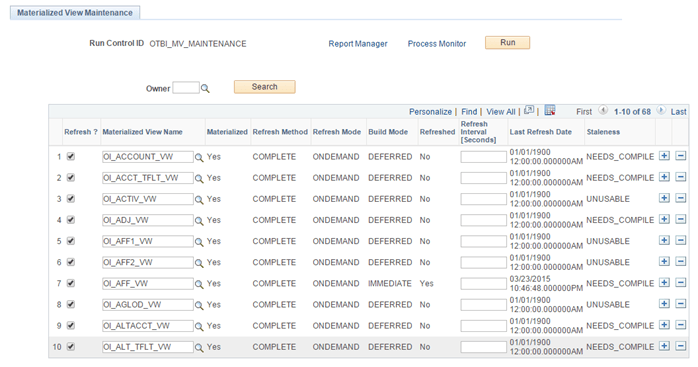Open lookup for OI_ACTIV_VW view name
This screenshot has width=698, height=367.
point(199,200)
